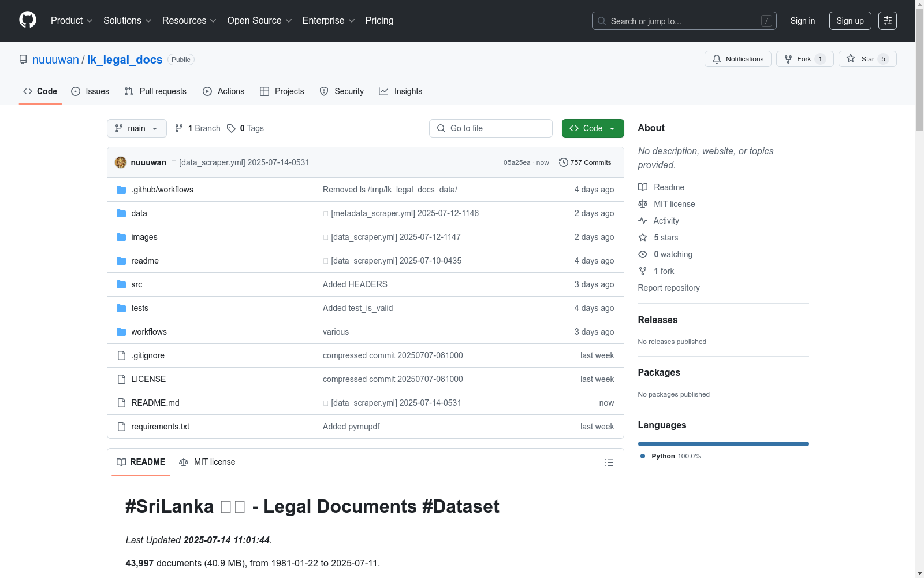The height and width of the screenshot is (578, 924).
Task: Open the README outline list icon
Action: [609, 462]
